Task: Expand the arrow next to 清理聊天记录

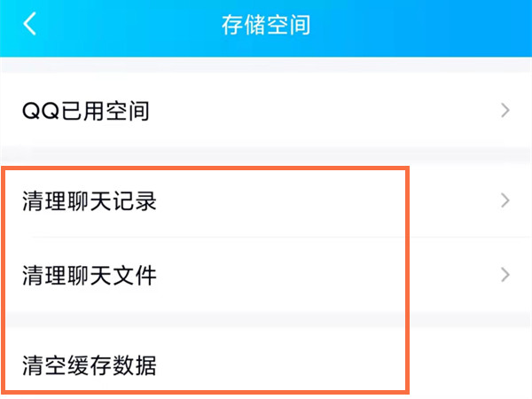Action: coord(505,200)
